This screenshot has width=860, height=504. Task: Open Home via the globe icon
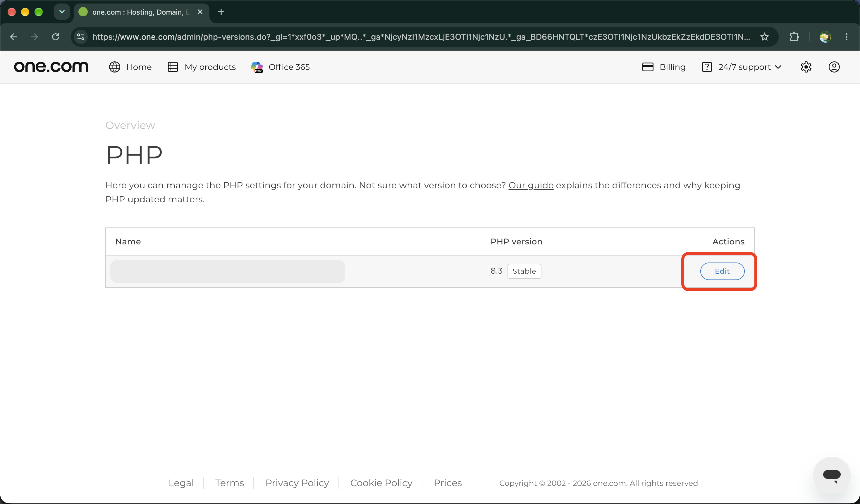(115, 67)
